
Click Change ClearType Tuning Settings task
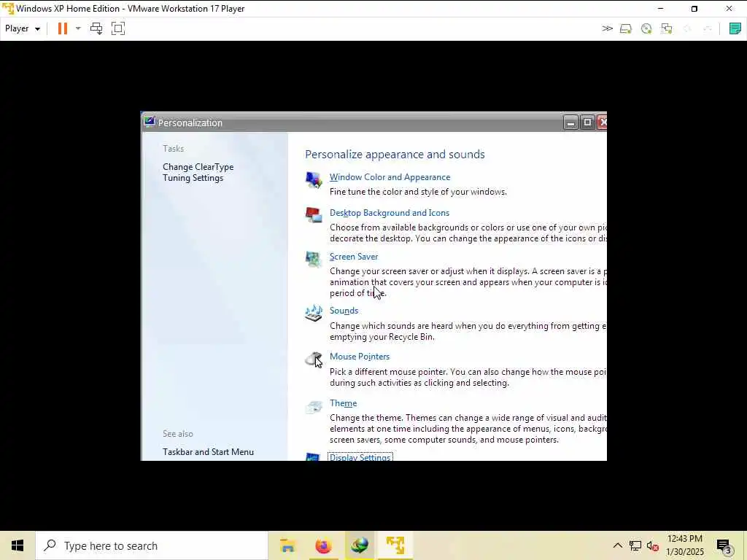[x=198, y=172]
